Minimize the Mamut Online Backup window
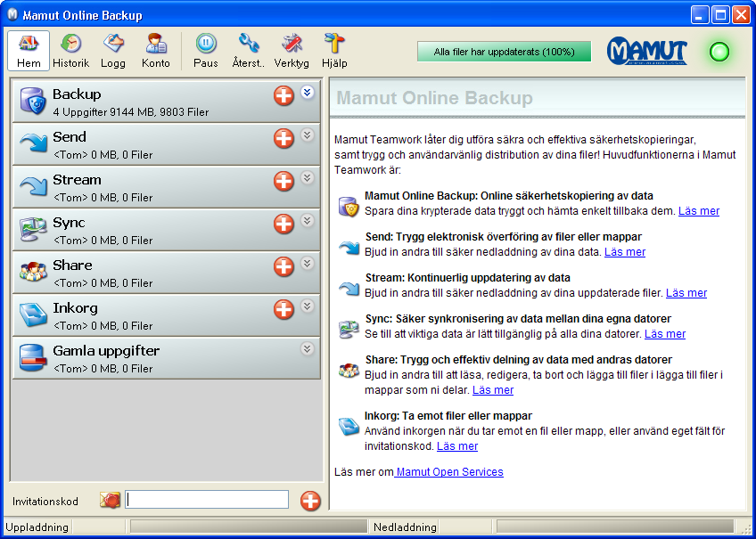This screenshot has height=539, width=756. tap(700, 15)
